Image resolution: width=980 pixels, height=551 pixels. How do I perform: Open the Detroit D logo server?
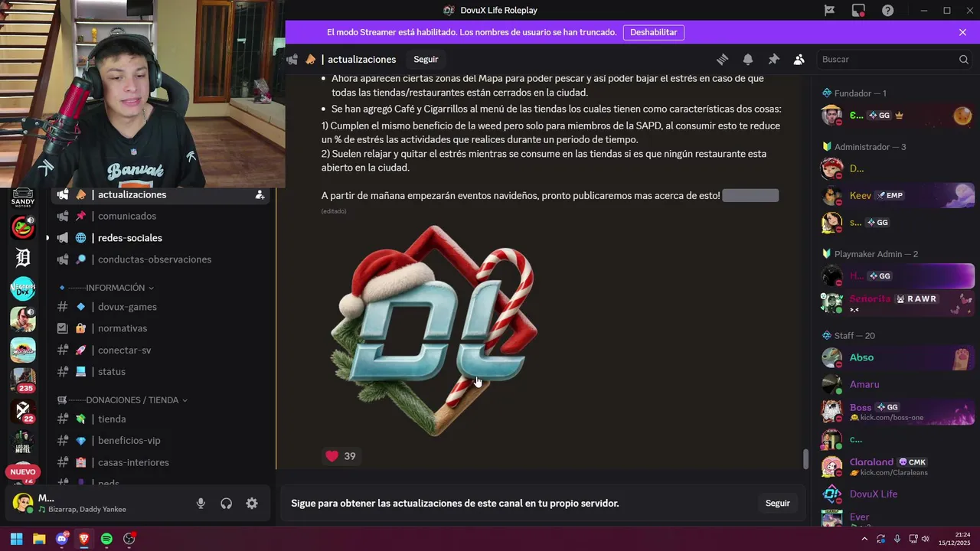[23, 258]
